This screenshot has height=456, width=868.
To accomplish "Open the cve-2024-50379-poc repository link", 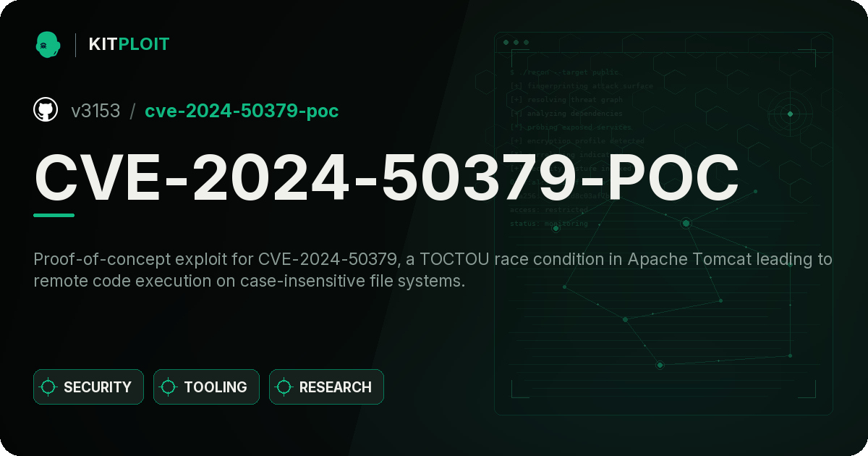I will tap(242, 111).
